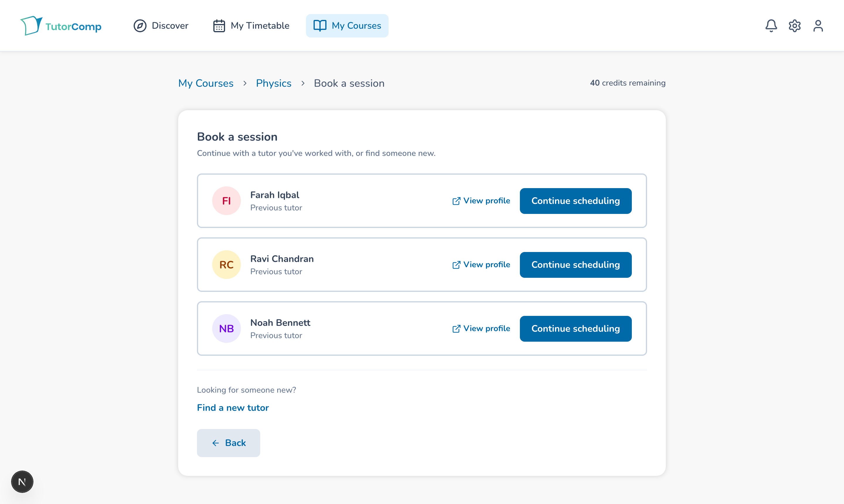
Task: Open the Discover page
Action: point(161,26)
